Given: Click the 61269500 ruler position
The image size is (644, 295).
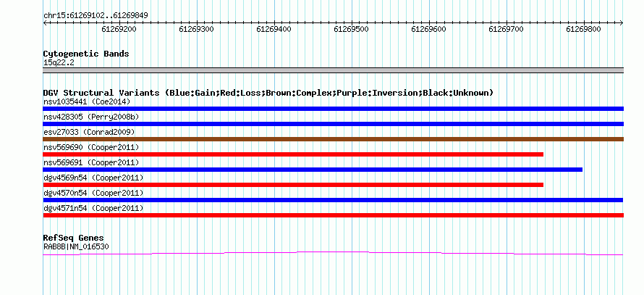Looking at the screenshot, I should 352,29.
